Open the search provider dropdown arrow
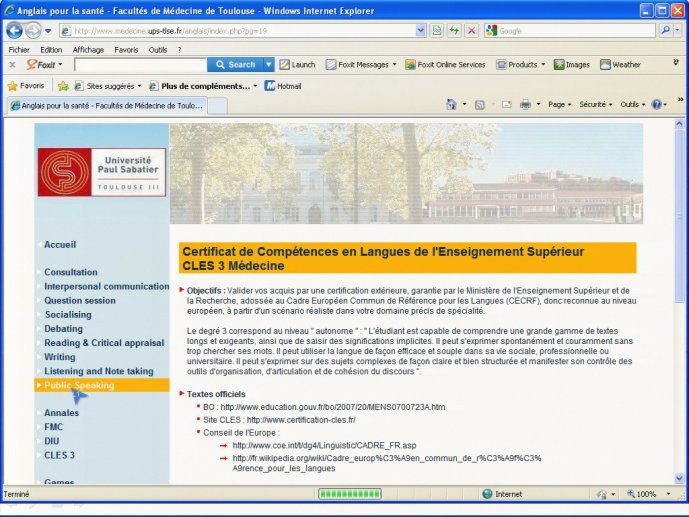The height and width of the screenshot is (517, 689). (677, 30)
